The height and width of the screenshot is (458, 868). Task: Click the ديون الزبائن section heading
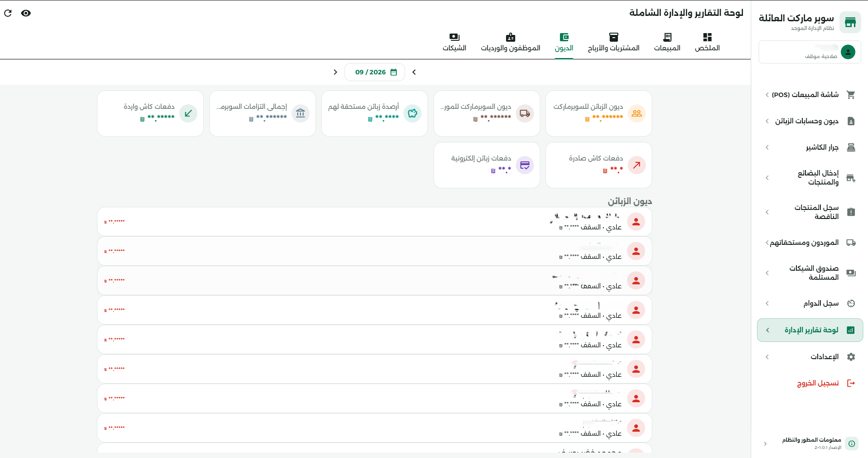pos(630,201)
